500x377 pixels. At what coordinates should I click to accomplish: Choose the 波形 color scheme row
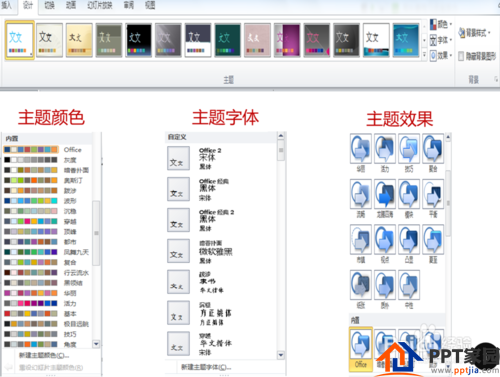(x=47, y=201)
